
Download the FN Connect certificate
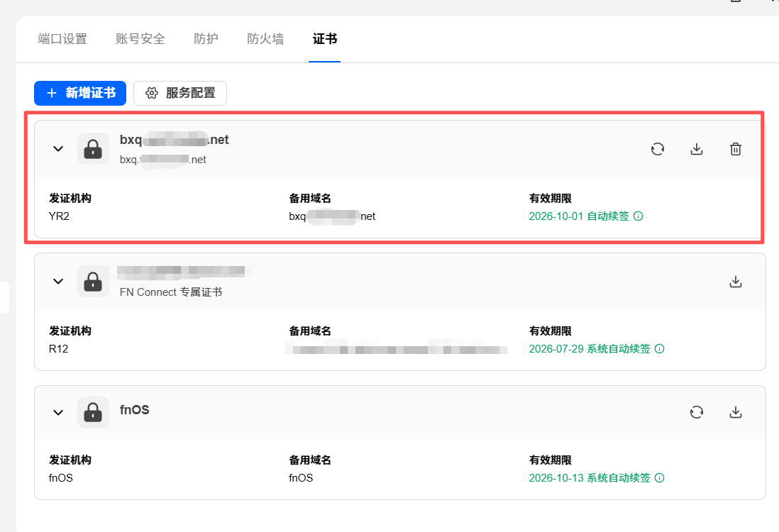tap(736, 282)
